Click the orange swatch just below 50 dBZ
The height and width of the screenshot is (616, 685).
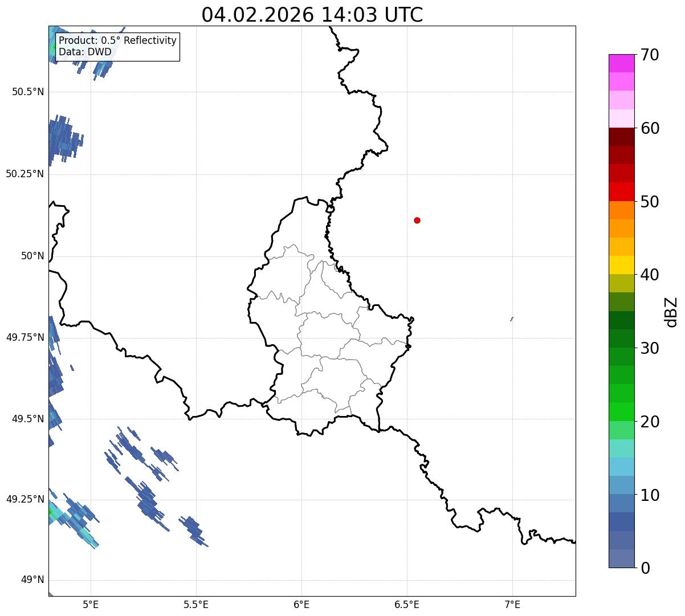pos(621,210)
